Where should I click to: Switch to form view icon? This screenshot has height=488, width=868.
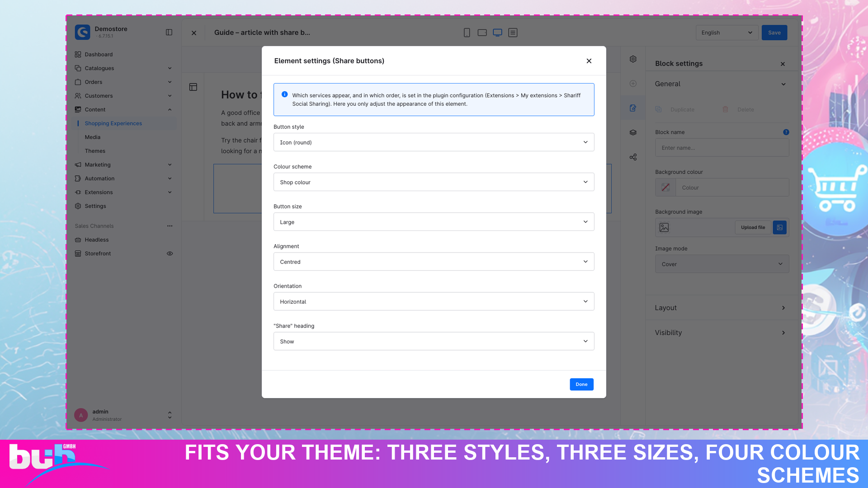pos(513,33)
